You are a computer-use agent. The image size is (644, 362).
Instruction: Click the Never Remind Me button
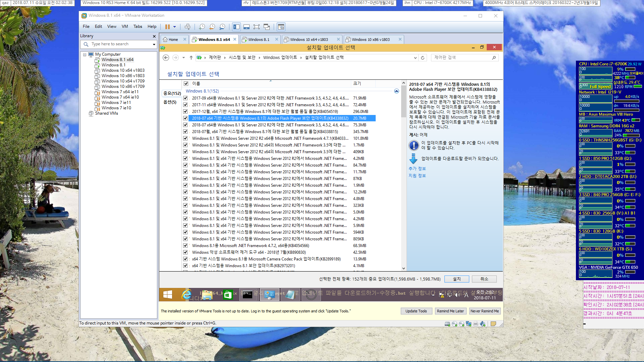tap(485, 311)
